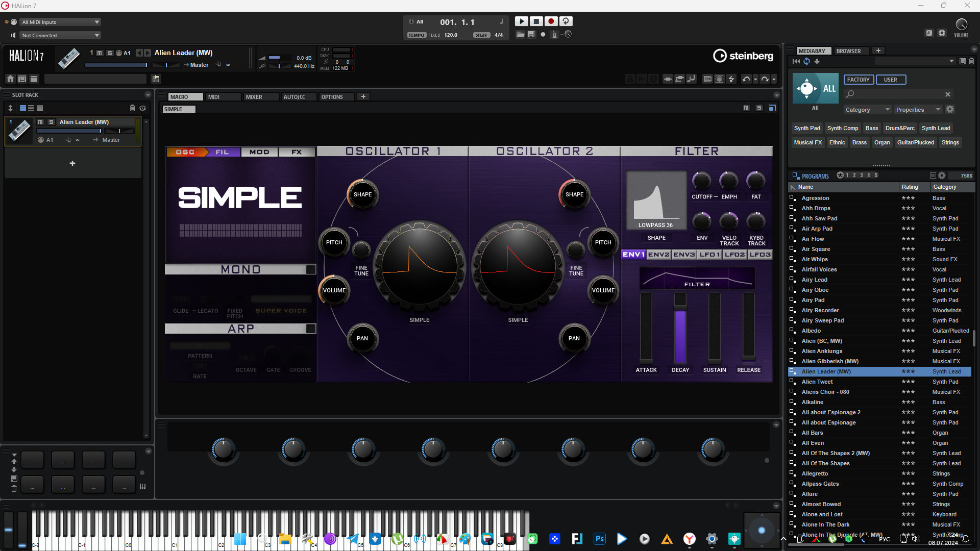Click the red Record button
Image resolution: width=980 pixels, height=551 pixels.
(551, 21)
